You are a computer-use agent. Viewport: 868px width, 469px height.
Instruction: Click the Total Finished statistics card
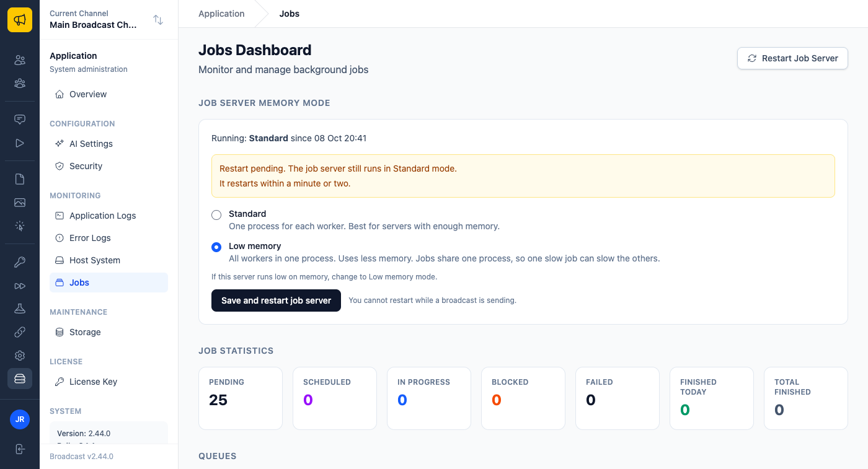pos(806,398)
